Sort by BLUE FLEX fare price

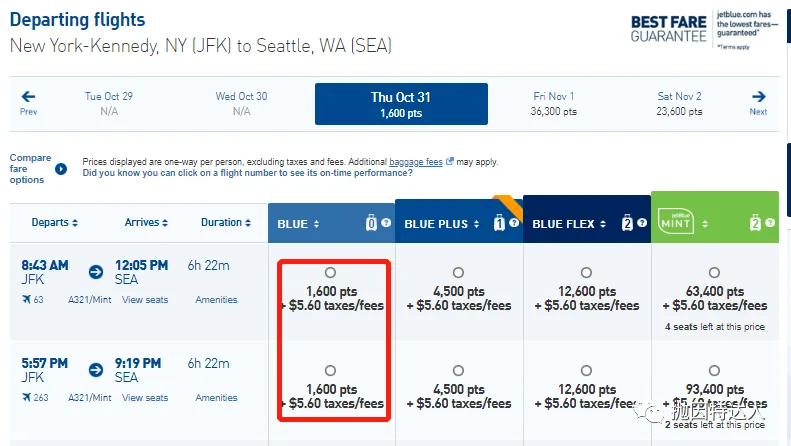pyautogui.click(x=569, y=224)
